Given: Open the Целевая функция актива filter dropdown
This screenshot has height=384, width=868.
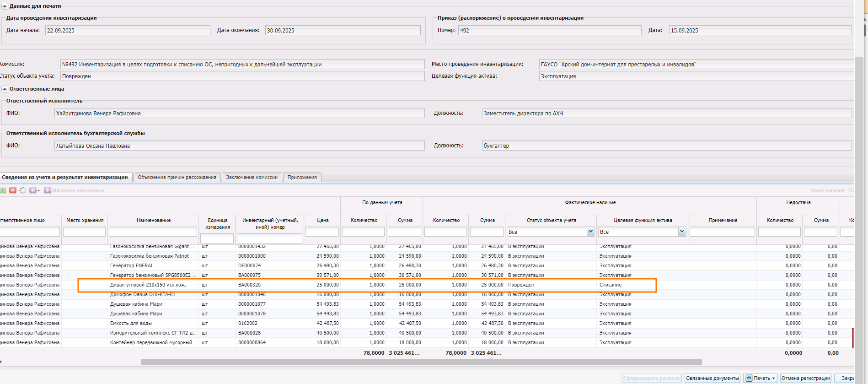Looking at the screenshot, I should tap(682, 232).
